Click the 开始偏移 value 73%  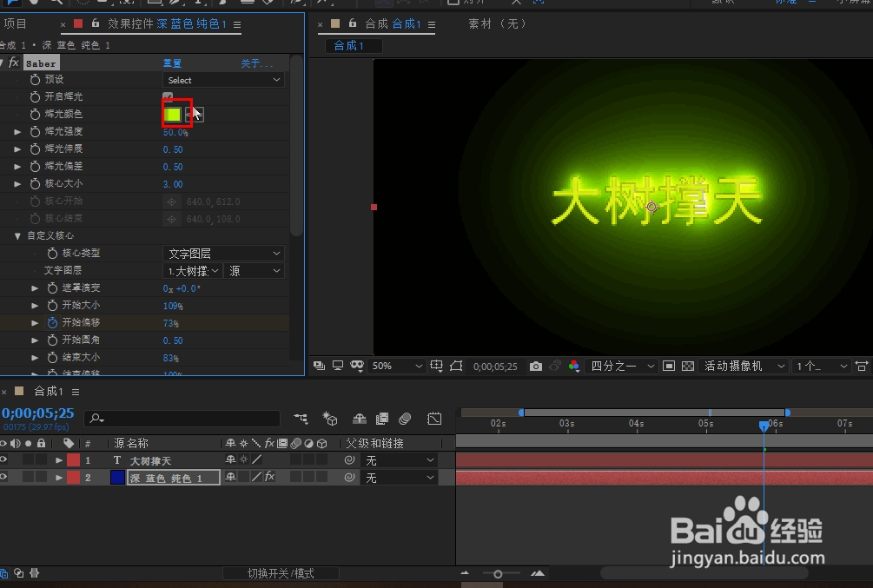pos(171,323)
